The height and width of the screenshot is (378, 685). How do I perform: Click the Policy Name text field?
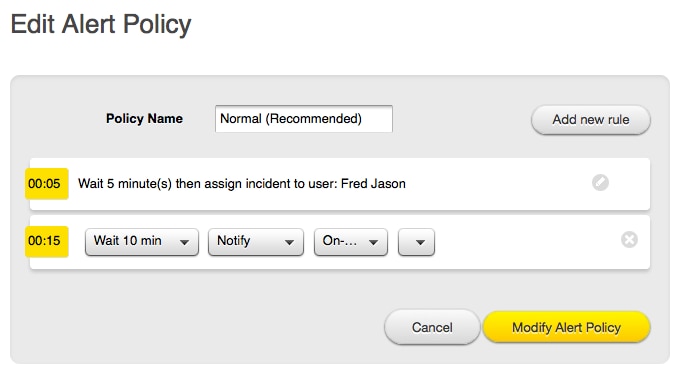point(304,118)
